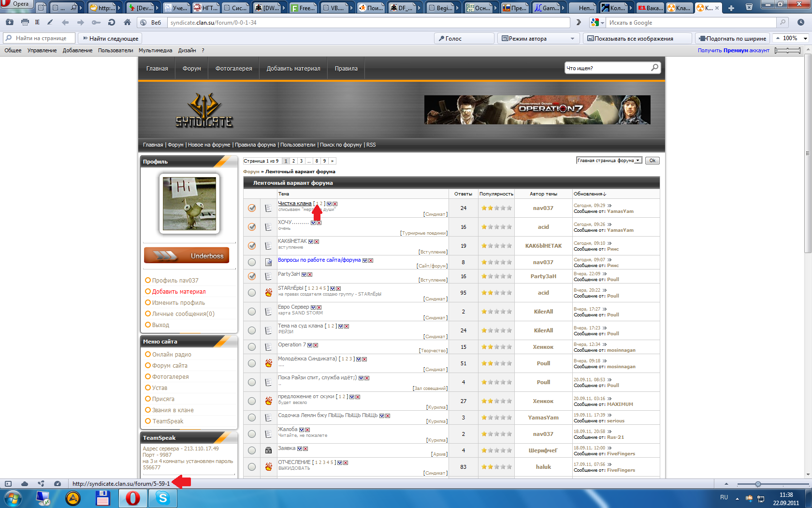
Task: Click the fire icon in the STARпЁры row
Action: (x=268, y=292)
